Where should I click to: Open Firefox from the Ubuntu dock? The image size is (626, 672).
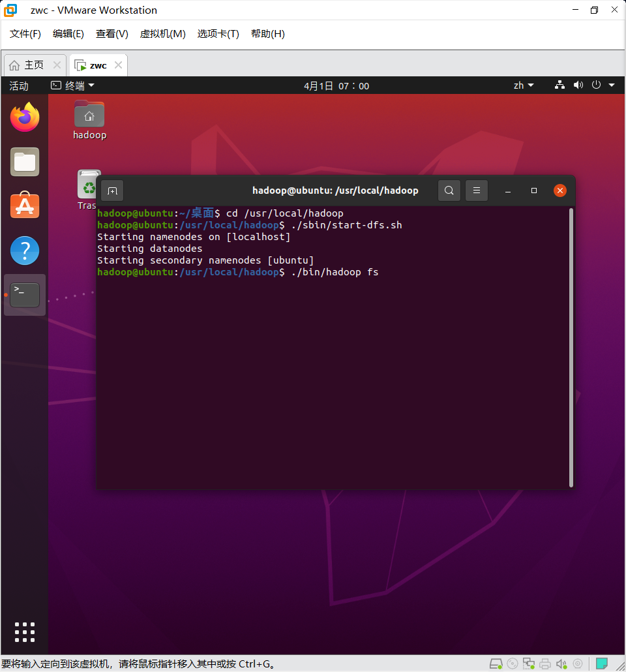click(25, 117)
